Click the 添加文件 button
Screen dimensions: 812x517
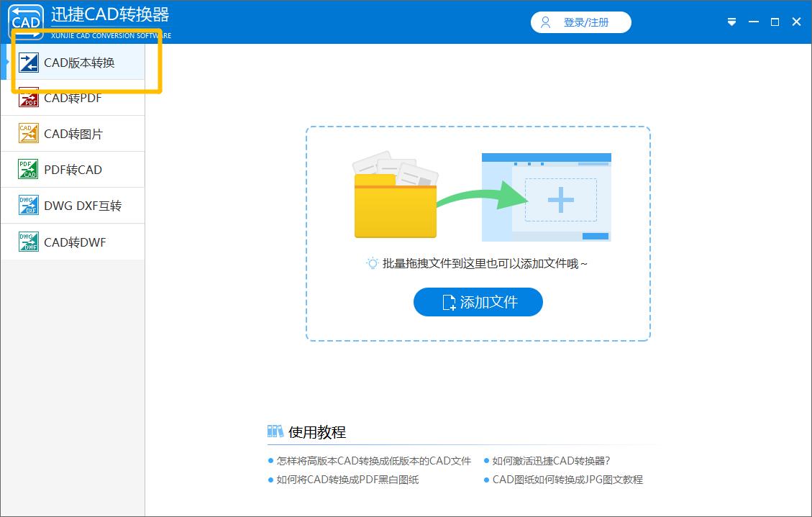(478, 302)
